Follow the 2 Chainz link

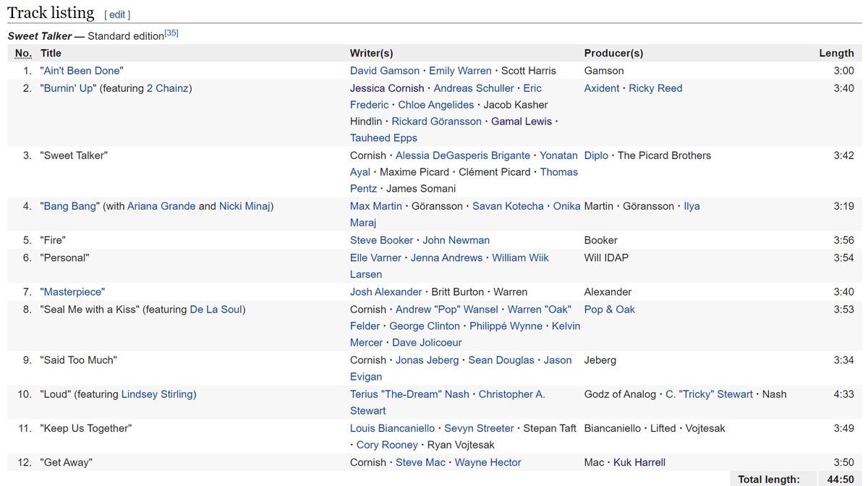point(168,88)
